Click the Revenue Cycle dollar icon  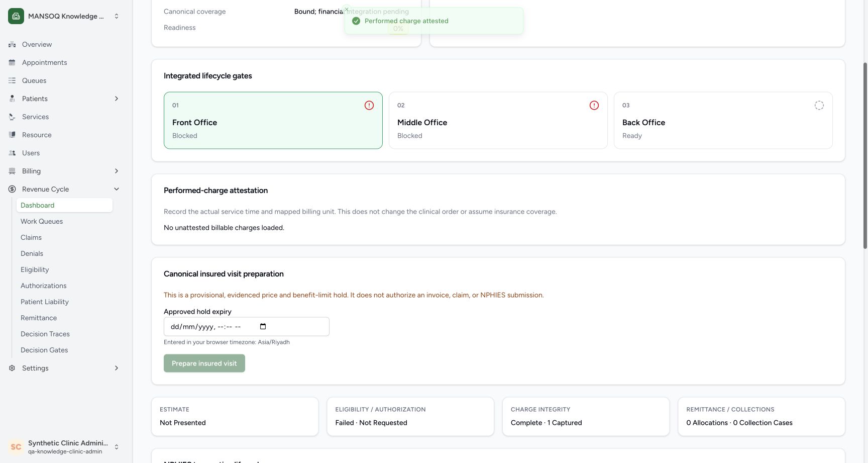tap(12, 189)
